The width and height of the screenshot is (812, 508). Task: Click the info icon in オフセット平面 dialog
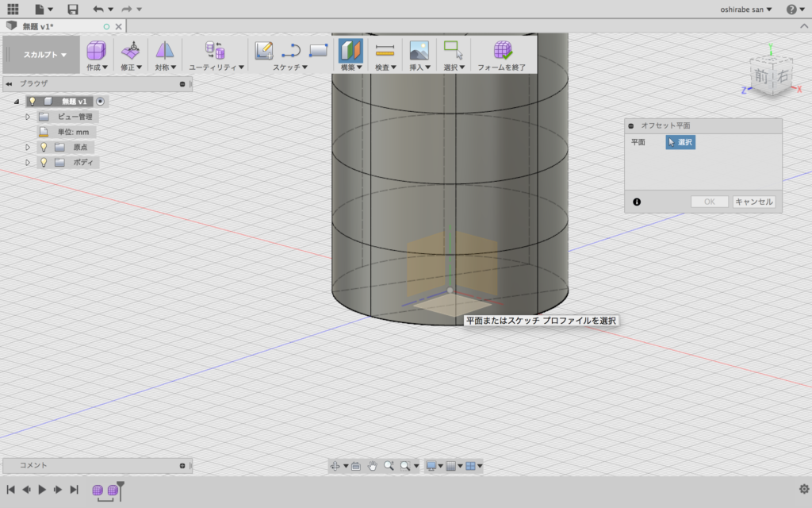pos(637,202)
